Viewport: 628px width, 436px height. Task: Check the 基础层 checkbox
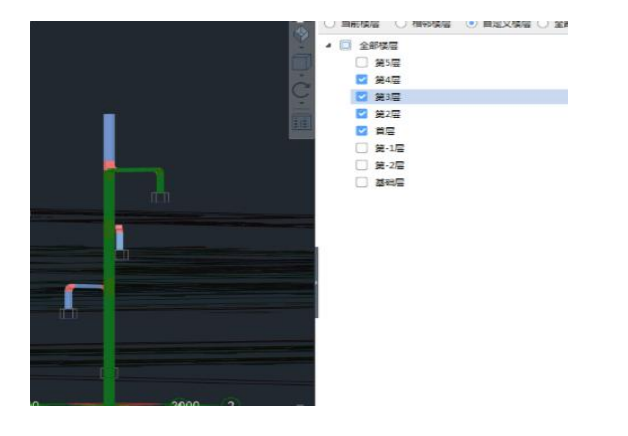point(361,182)
